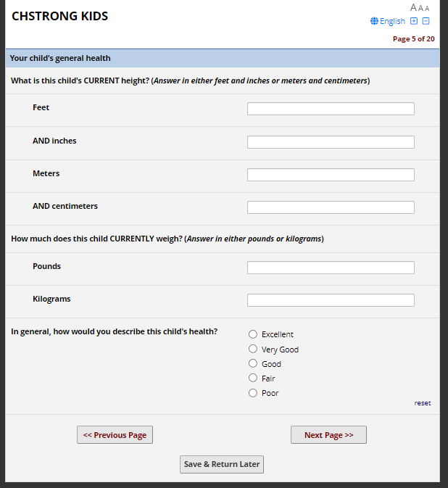Return to the Previous Page
The height and width of the screenshot is (488, 448).
coord(115,435)
